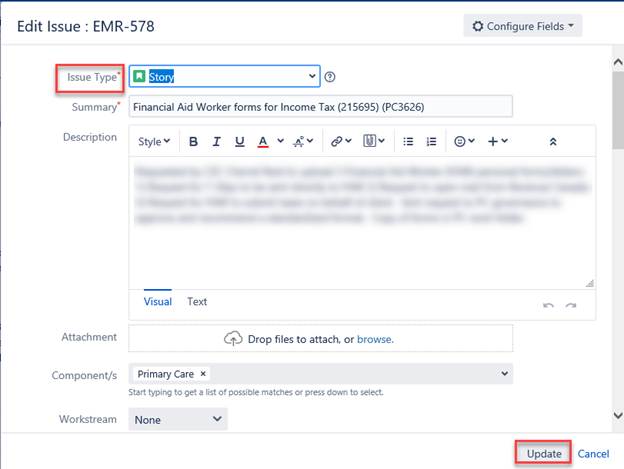Click the Update button

[544, 453]
